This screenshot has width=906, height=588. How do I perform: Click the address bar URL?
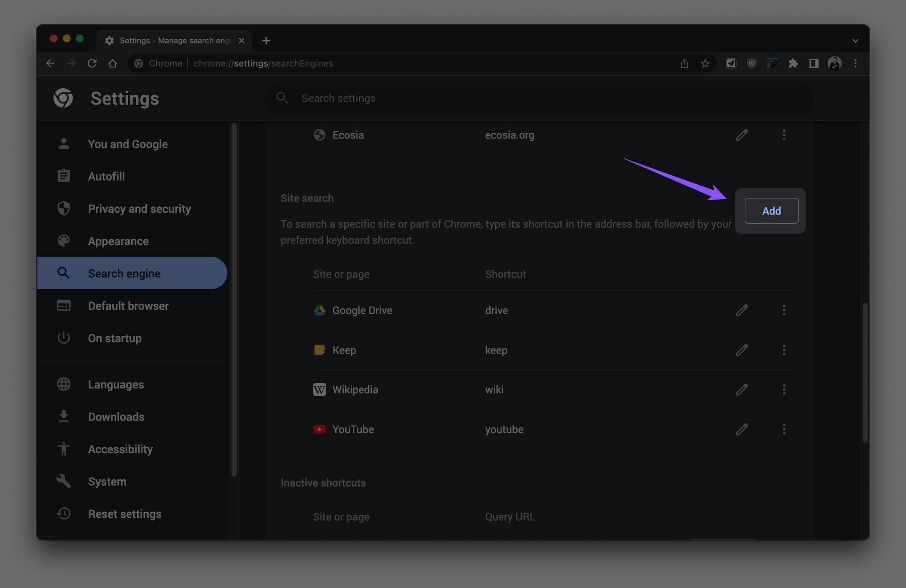pos(263,63)
